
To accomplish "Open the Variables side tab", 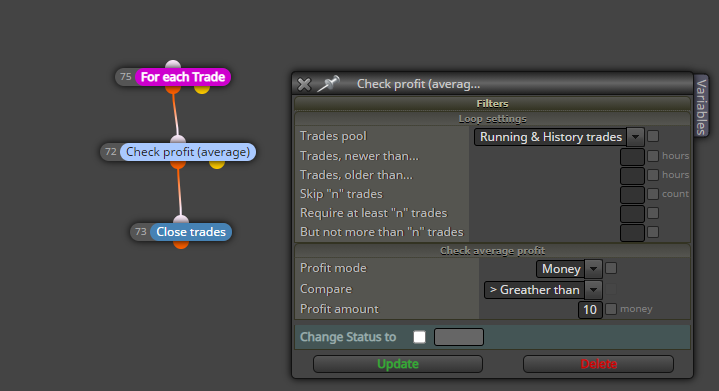I will point(701,106).
